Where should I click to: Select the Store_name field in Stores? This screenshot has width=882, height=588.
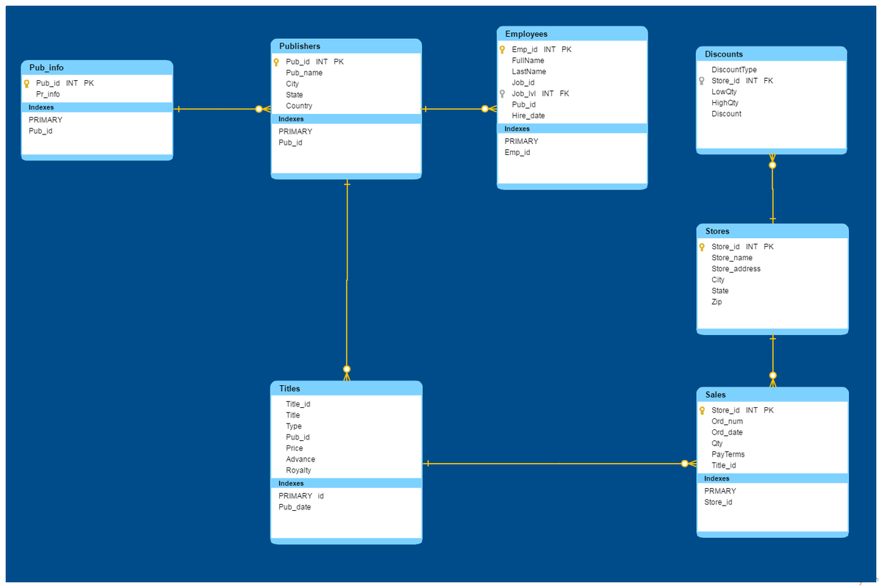tap(732, 258)
